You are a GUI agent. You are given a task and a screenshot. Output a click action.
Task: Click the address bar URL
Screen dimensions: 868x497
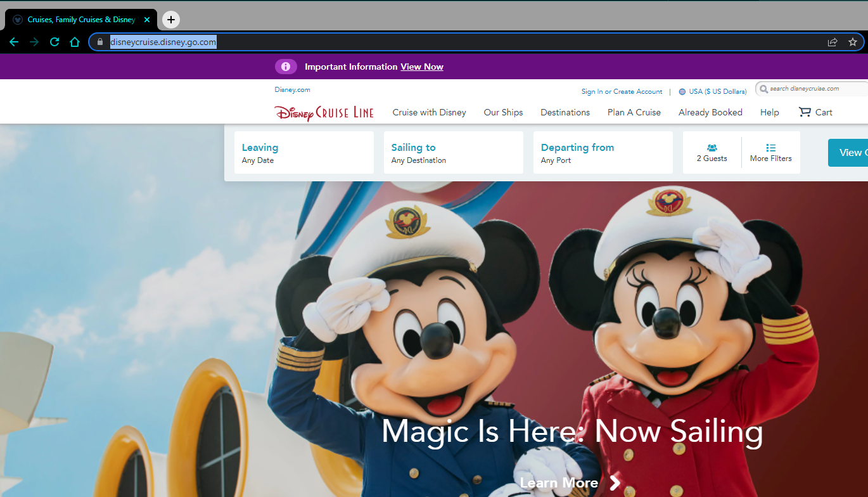[x=163, y=42]
